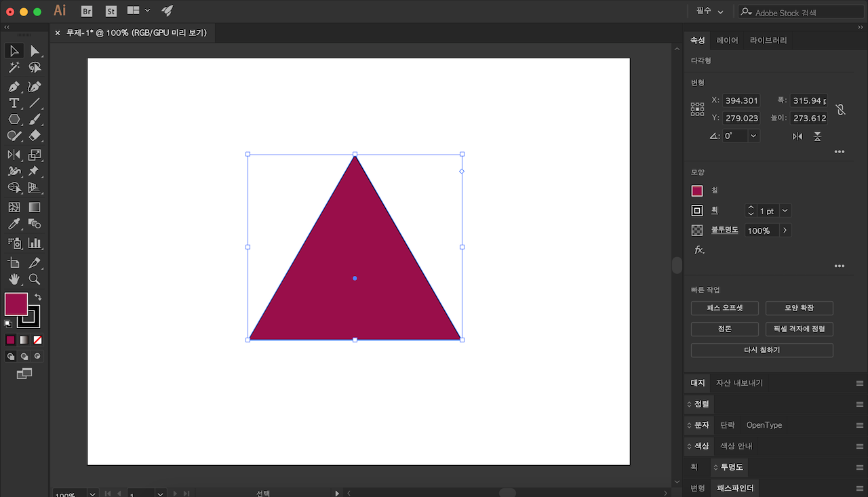Select the Slice tool
Viewport: 868px width, 497px height.
click(x=35, y=262)
